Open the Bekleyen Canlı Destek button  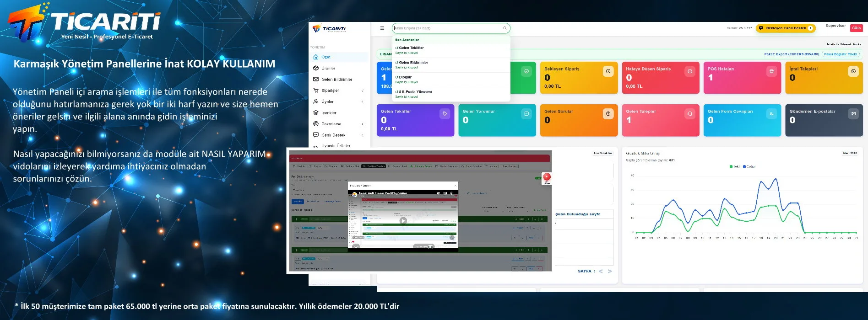[x=786, y=28]
